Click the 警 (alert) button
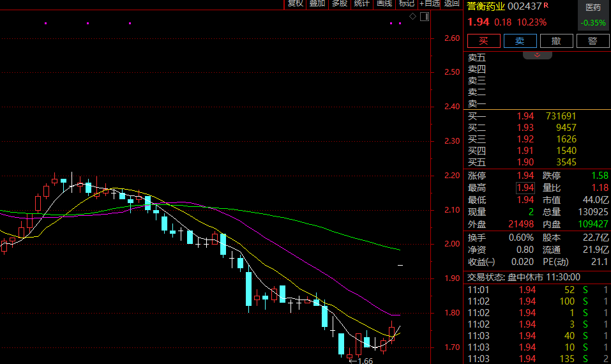The height and width of the screenshot is (364, 611). point(592,41)
